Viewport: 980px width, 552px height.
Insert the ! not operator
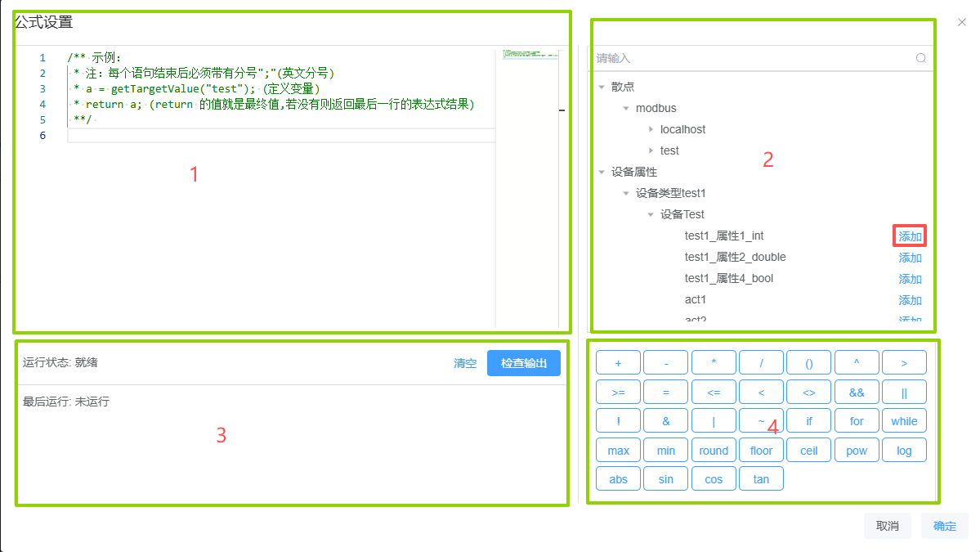[x=618, y=420]
